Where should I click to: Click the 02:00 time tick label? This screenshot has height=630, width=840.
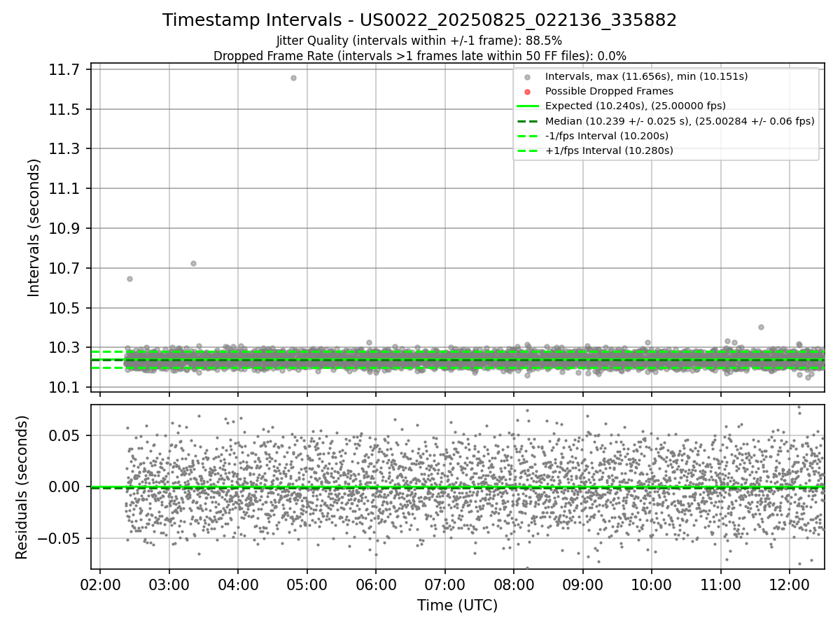click(100, 584)
